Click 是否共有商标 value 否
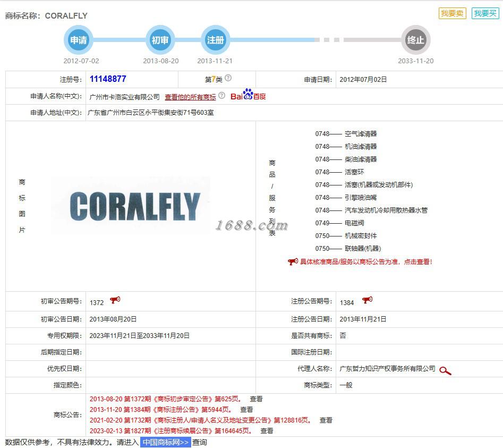The height and width of the screenshot is (448, 503). (x=343, y=335)
